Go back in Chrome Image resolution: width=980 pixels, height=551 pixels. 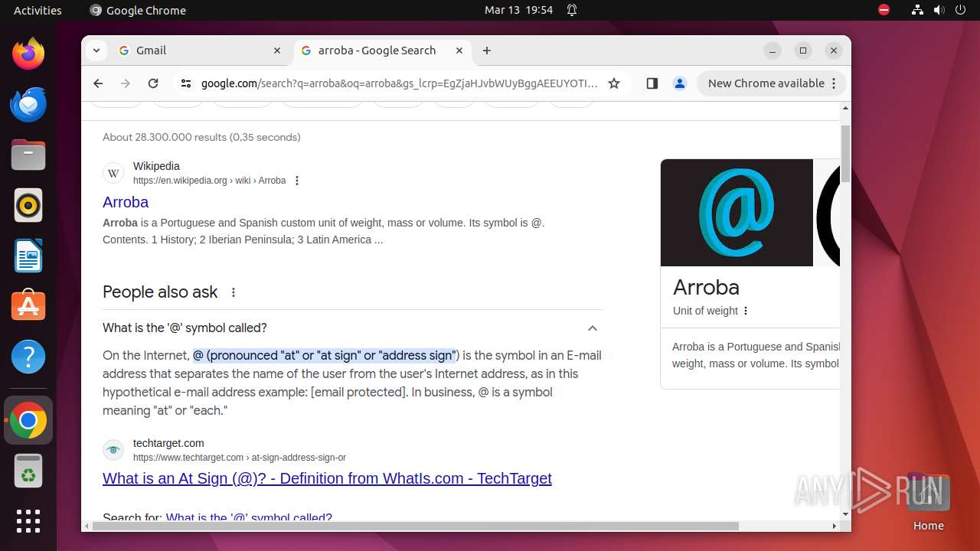(x=98, y=83)
